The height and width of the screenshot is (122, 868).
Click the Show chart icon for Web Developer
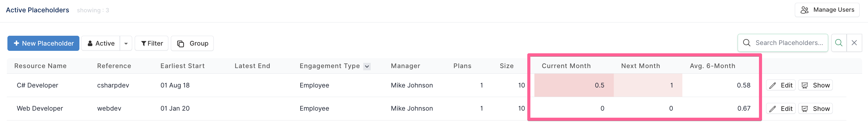point(805,108)
